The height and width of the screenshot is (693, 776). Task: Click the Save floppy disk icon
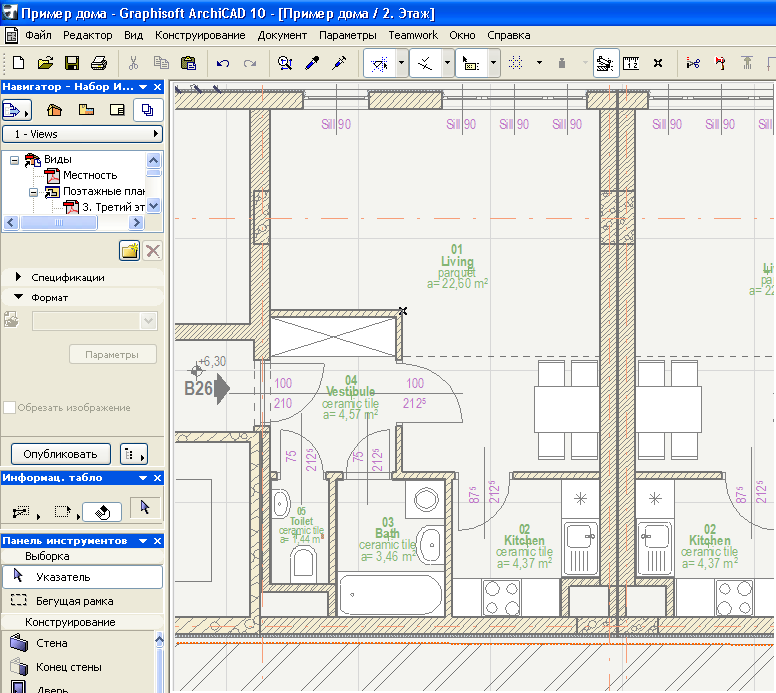tap(72, 63)
